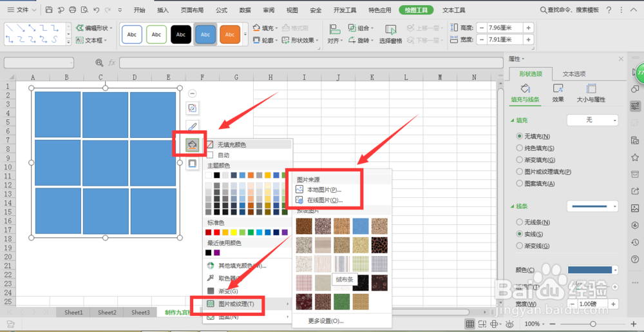This screenshot has height=332, width=644.
Task: Open the Sheet2 worksheet tab
Action: pyautogui.click(x=107, y=312)
